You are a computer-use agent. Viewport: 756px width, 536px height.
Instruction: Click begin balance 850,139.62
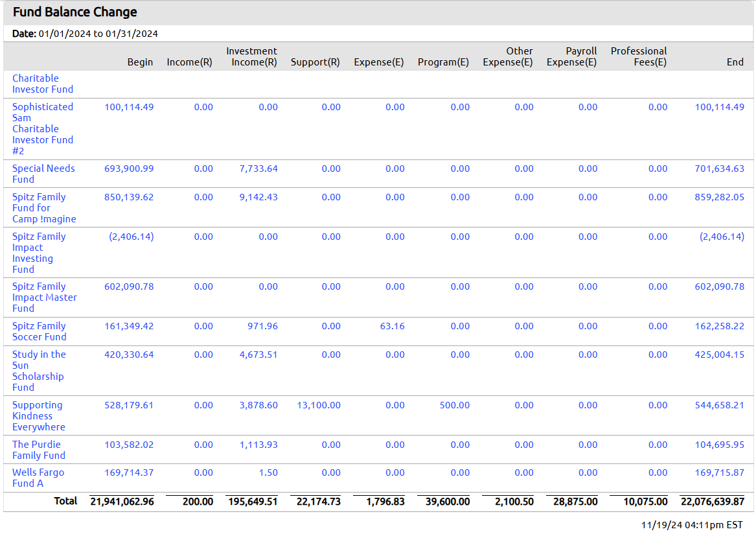[129, 197]
